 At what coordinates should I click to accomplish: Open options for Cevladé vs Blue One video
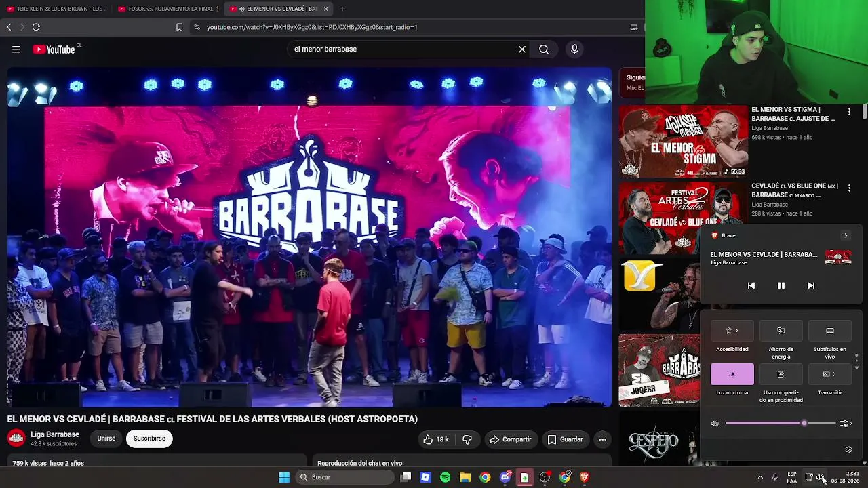(x=849, y=188)
